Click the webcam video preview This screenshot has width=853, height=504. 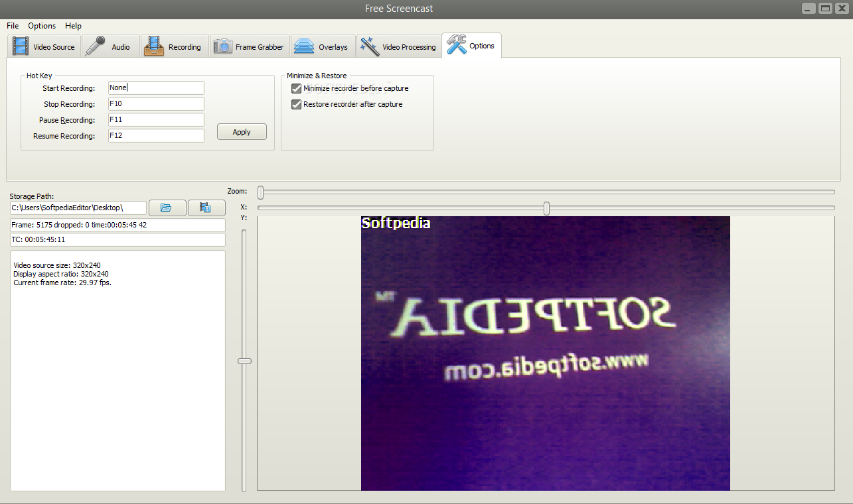(x=546, y=353)
